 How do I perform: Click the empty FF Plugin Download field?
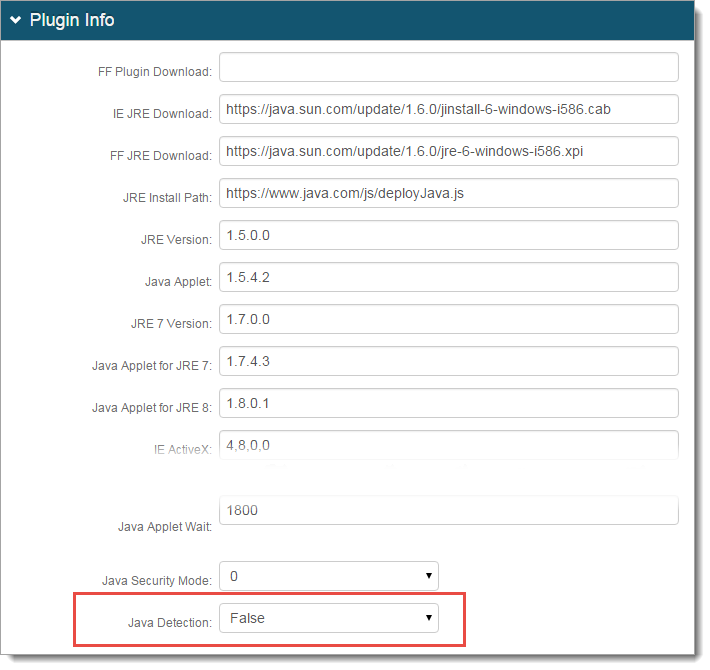[448, 67]
